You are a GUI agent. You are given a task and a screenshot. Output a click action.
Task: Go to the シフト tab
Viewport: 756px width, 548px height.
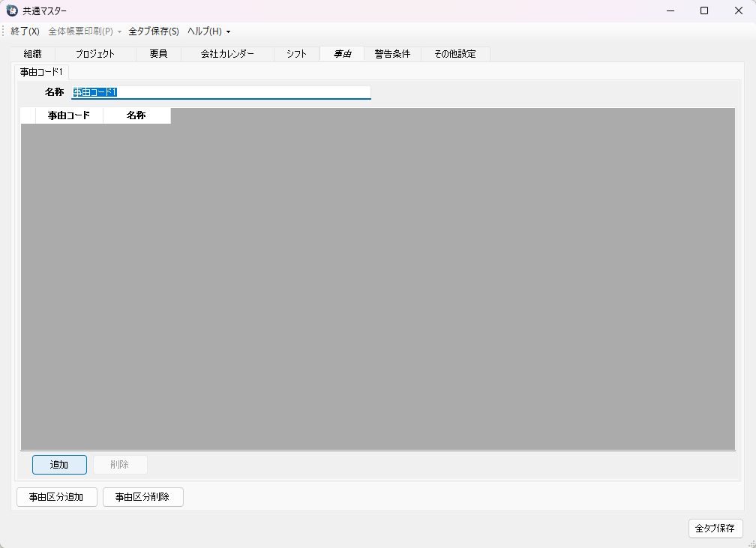[296, 54]
